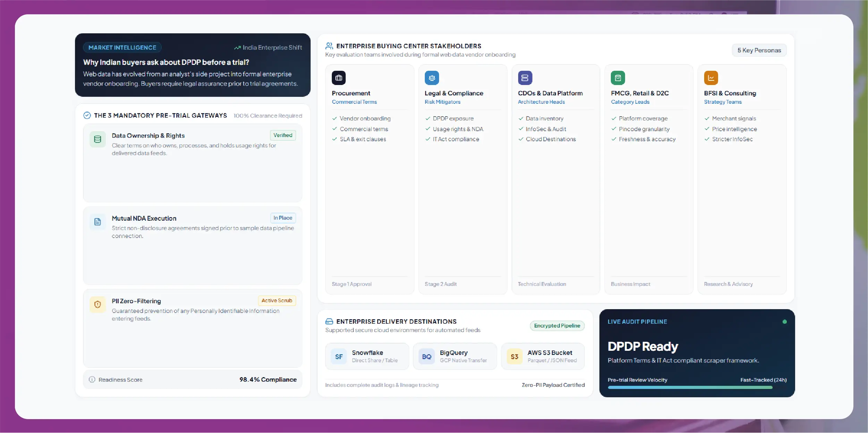Image resolution: width=868 pixels, height=433 pixels.
Task: Click the BFSI & Consulting chart icon
Action: [711, 78]
